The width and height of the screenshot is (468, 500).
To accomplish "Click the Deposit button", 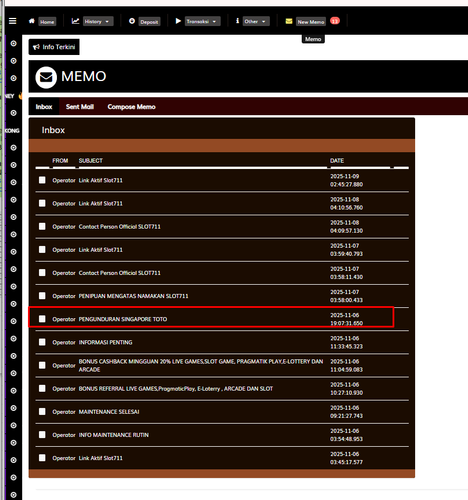I will click(149, 22).
